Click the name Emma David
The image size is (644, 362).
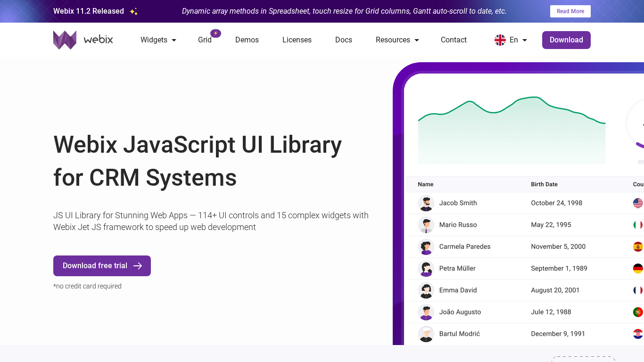[458, 290]
